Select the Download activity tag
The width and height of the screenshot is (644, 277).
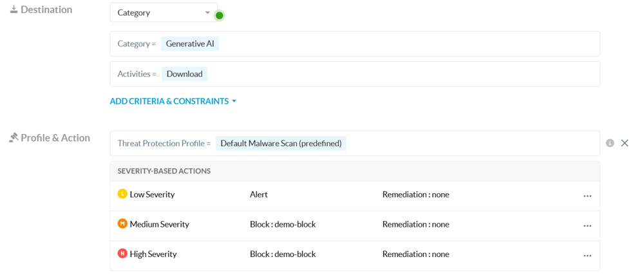pos(184,74)
